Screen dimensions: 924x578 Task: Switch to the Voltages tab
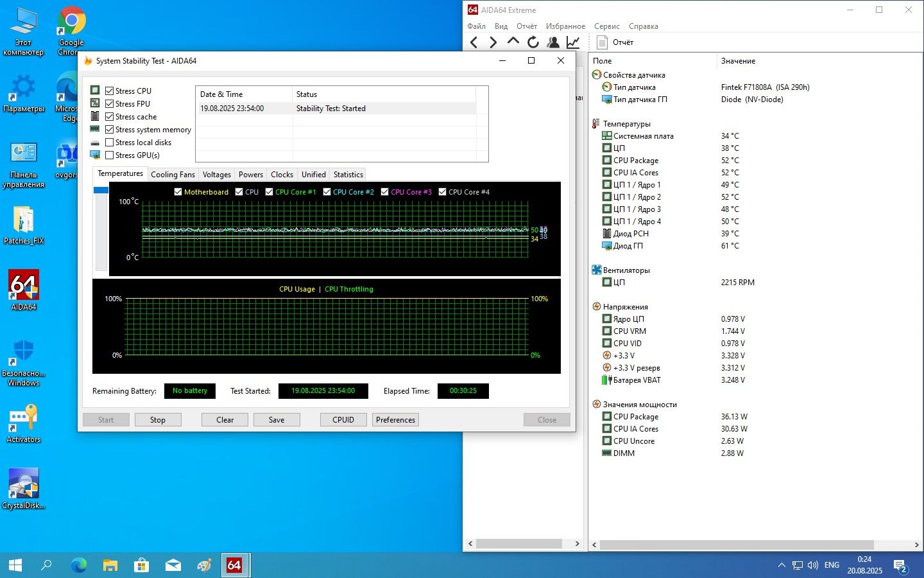[x=217, y=175]
